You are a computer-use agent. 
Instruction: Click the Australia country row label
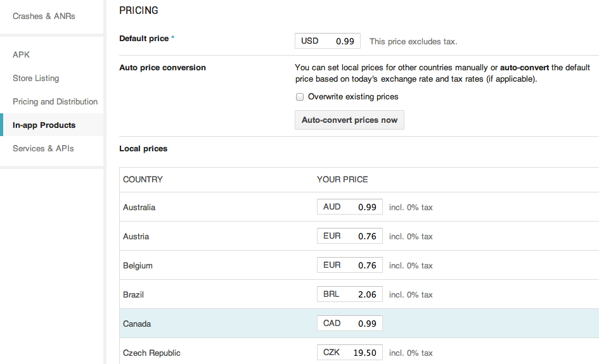139,208
